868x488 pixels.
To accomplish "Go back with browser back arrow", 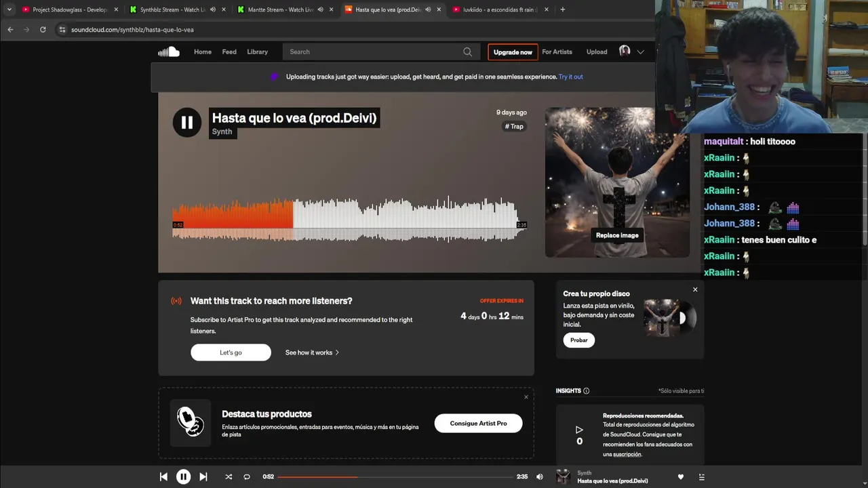I will coord(10,30).
